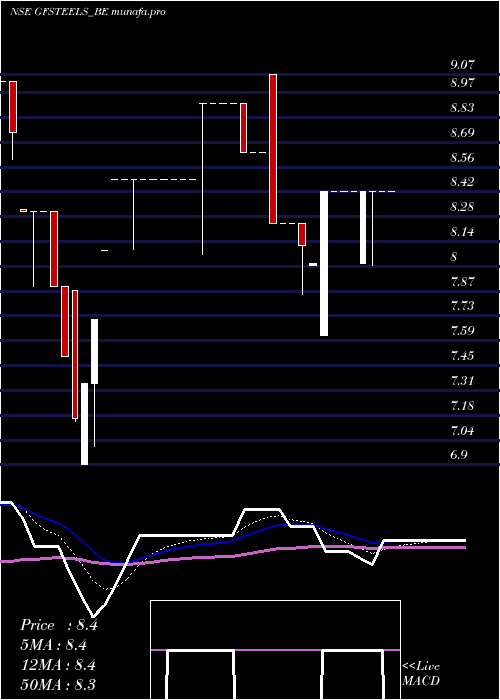Click the 7.45 price axis label

pos(462,356)
